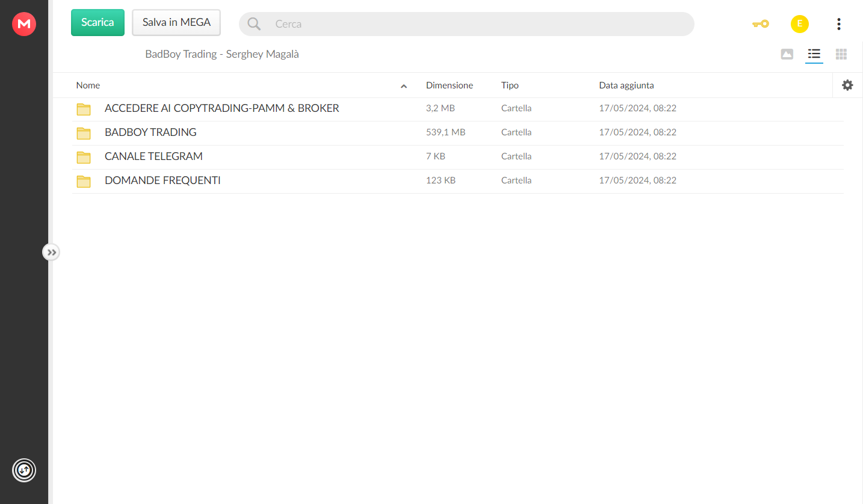Open the three-dot more options menu
The height and width of the screenshot is (504, 863).
(x=839, y=24)
